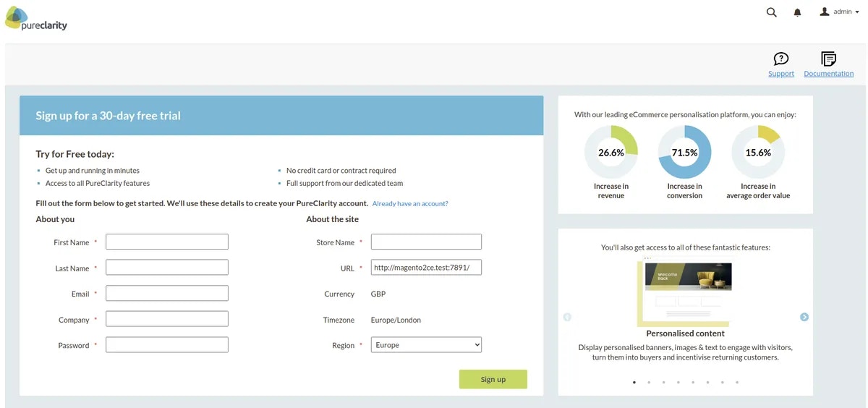Focus the Store Name input field
The image size is (868, 408).
tap(426, 242)
